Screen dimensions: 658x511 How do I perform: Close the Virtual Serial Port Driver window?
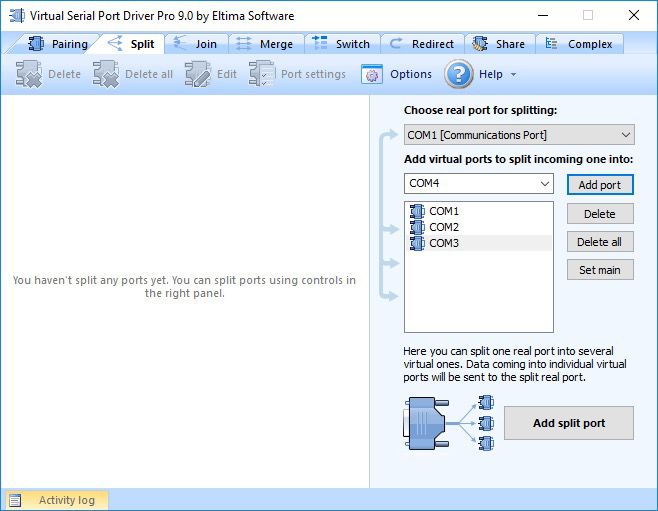click(634, 16)
